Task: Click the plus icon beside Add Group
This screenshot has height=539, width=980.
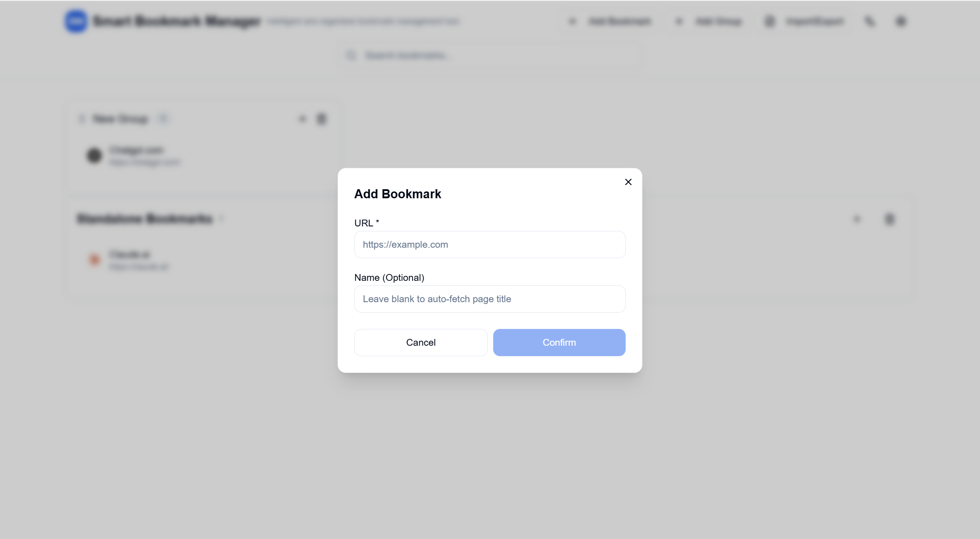Action: coord(679,21)
